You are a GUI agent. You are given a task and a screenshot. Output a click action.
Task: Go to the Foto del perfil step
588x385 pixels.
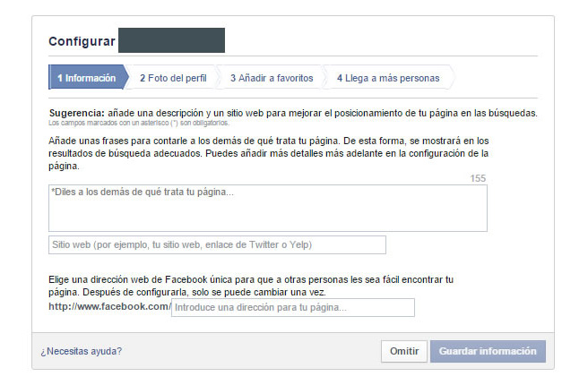pyautogui.click(x=173, y=78)
